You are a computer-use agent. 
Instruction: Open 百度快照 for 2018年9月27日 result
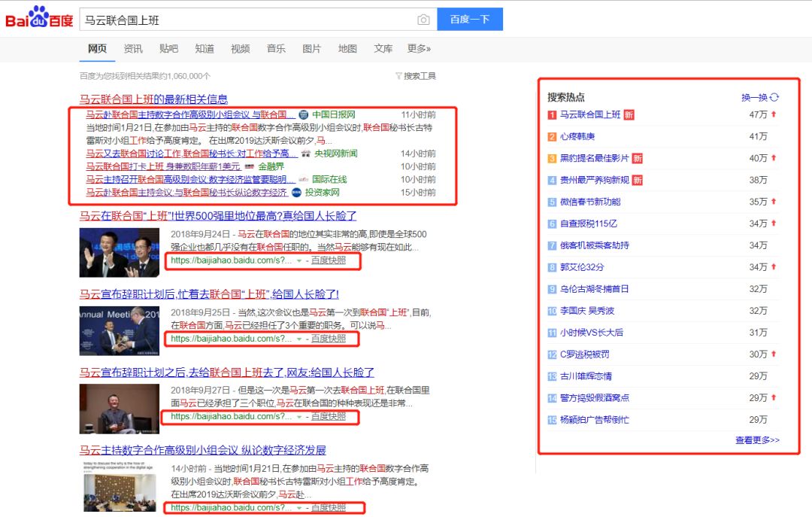[329, 416]
